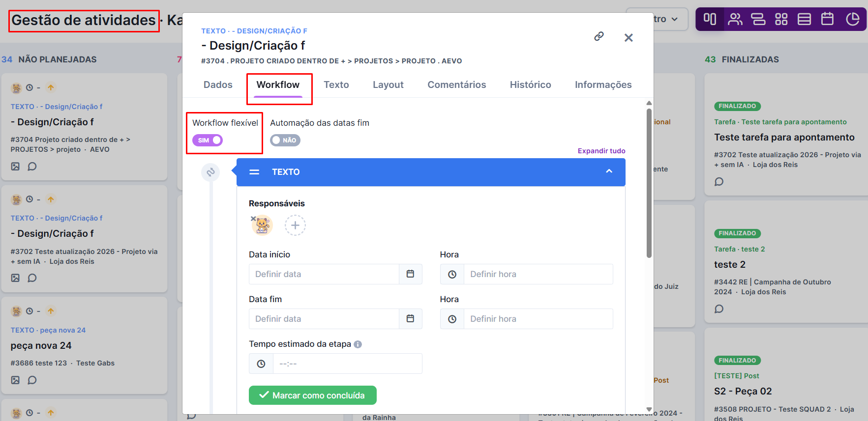Turn off the Workflow flexível switch
This screenshot has height=421, width=868.
tap(208, 140)
